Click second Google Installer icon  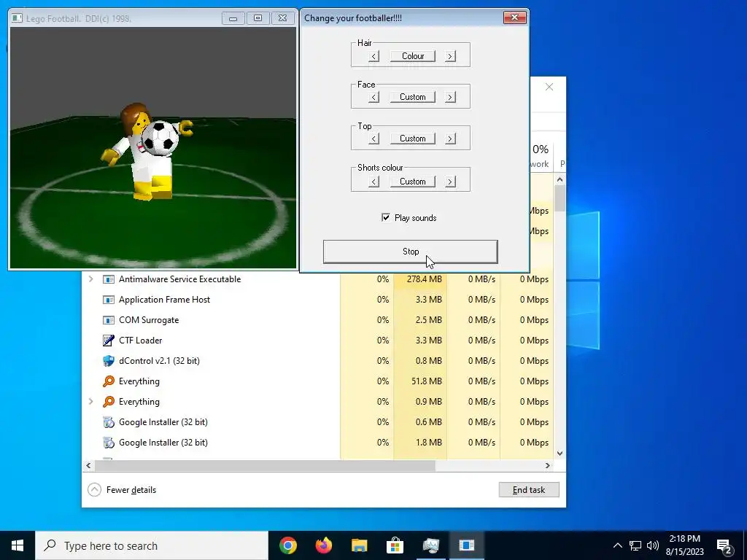[109, 443]
